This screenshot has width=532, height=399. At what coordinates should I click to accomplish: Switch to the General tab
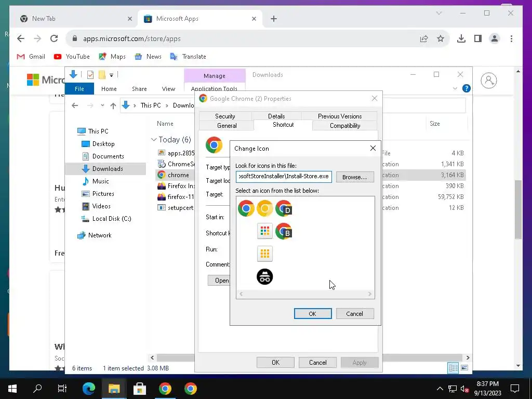coord(227,126)
